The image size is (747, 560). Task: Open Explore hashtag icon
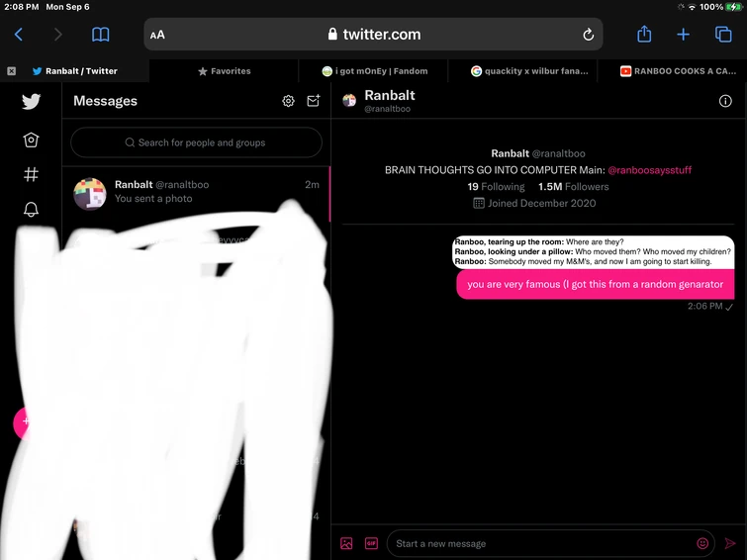point(31,174)
